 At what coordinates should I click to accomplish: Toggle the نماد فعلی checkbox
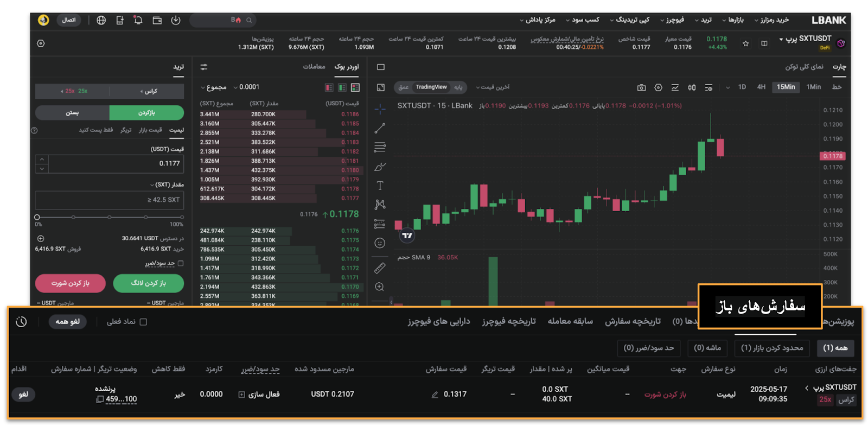tap(143, 322)
